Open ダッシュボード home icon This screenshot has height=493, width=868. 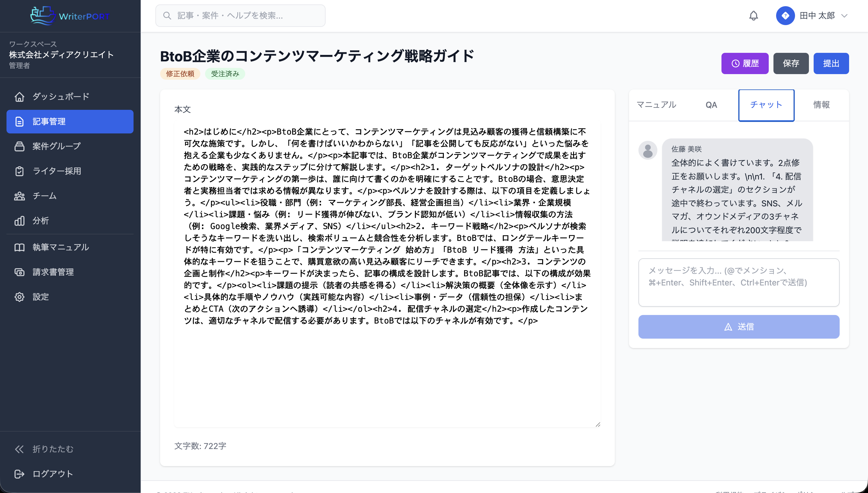(20, 97)
